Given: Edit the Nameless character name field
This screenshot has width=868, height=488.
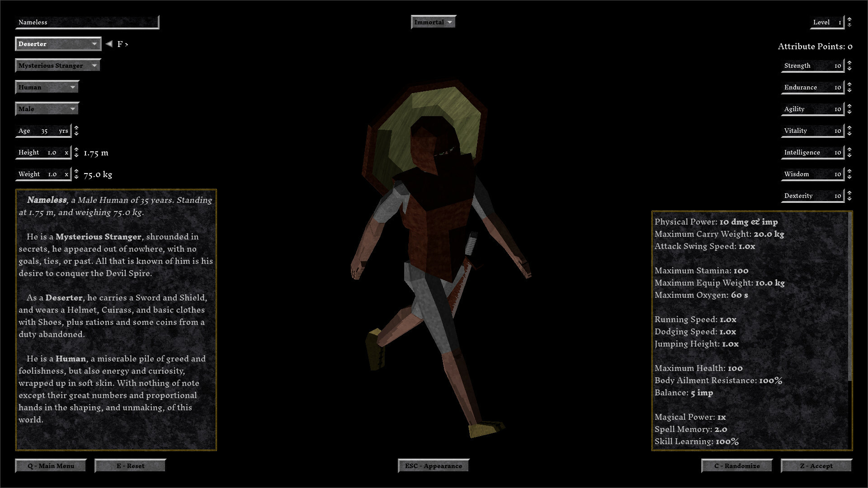Looking at the screenshot, I should pos(86,22).
